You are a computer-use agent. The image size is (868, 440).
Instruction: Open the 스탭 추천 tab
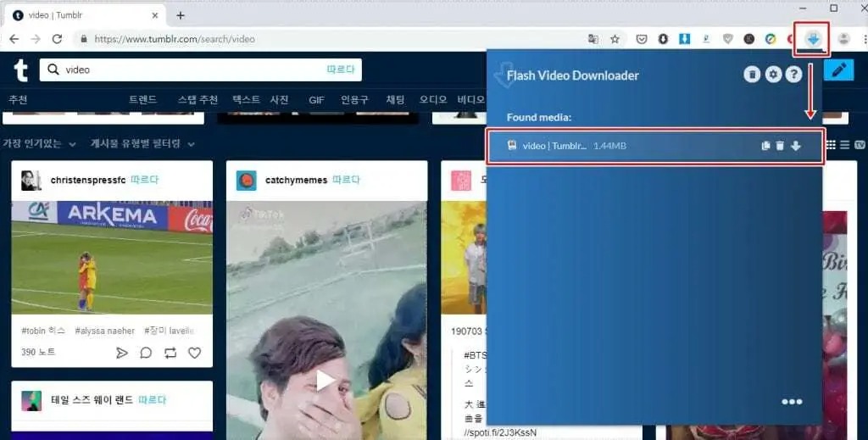[x=198, y=100]
